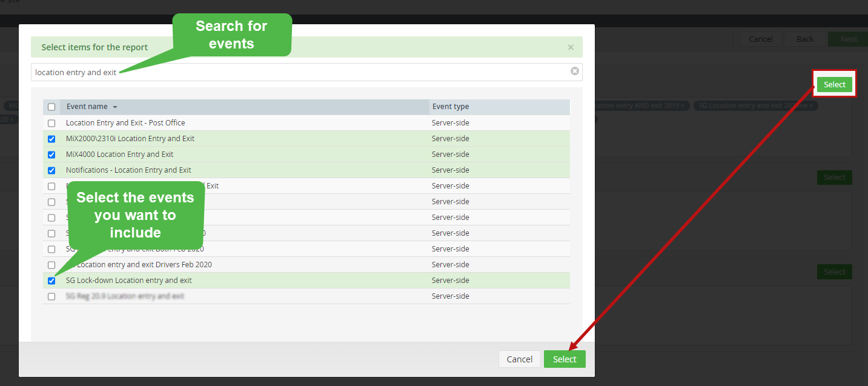The width and height of the screenshot is (868, 386).
Task: Click Server-side cell for SG Lock-down row
Action: click(x=450, y=281)
